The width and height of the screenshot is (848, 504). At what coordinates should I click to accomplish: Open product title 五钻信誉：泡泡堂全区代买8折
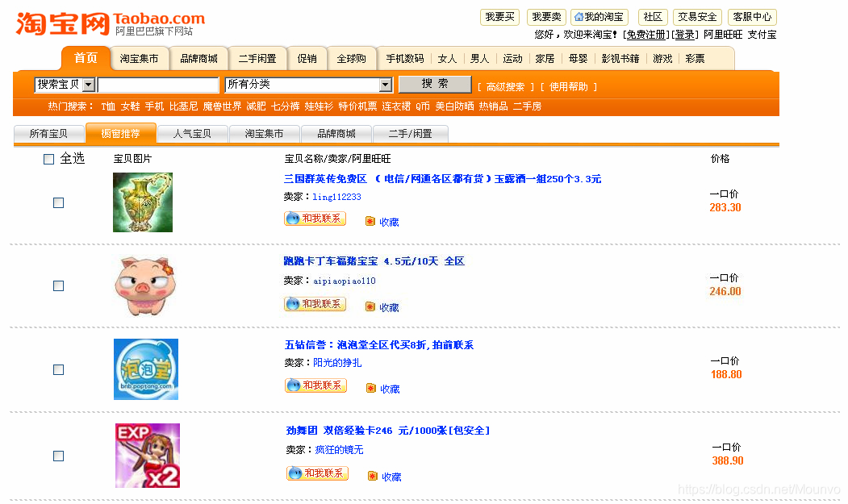pyautogui.click(x=379, y=345)
